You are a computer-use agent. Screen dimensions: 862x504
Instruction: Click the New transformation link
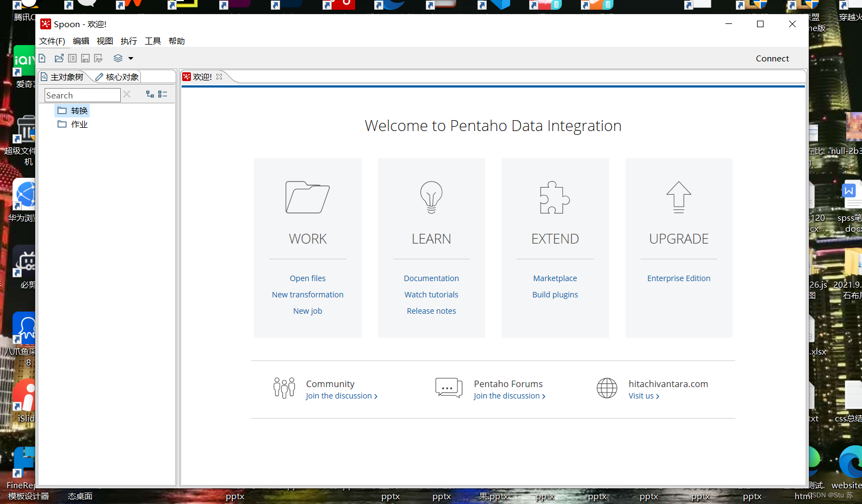pyautogui.click(x=308, y=295)
